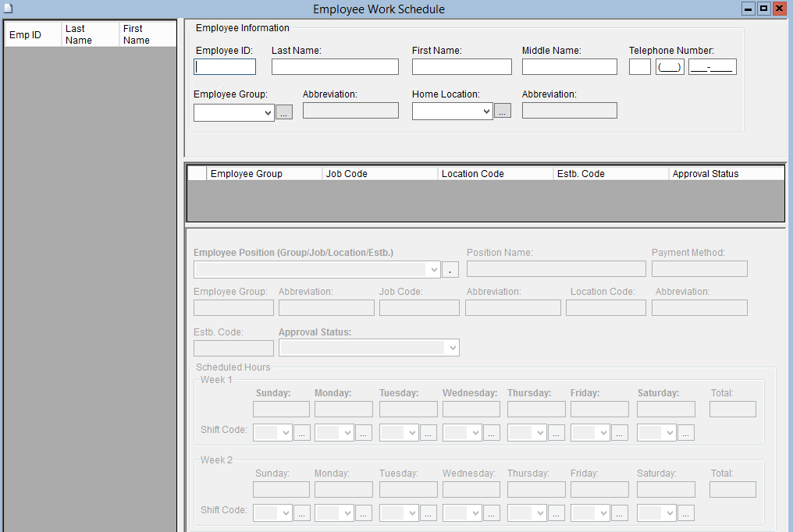Click the Last Name text box
Image resolution: width=793 pixels, height=532 pixels.
335,67
